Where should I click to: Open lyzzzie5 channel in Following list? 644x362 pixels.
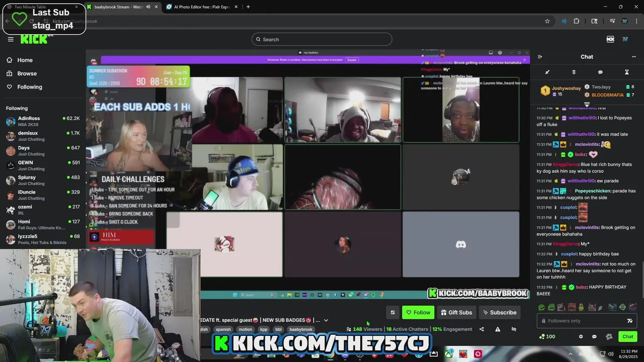pyautogui.click(x=43, y=239)
